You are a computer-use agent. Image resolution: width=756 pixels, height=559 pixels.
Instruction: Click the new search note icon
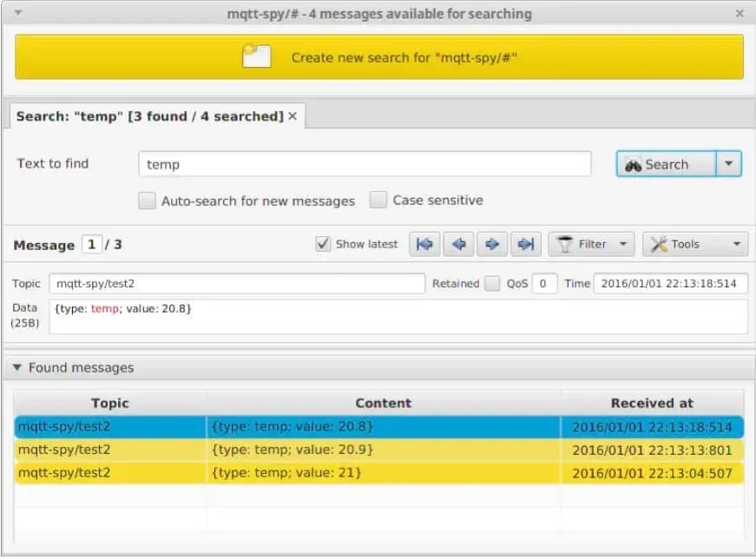pyautogui.click(x=257, y=56)
